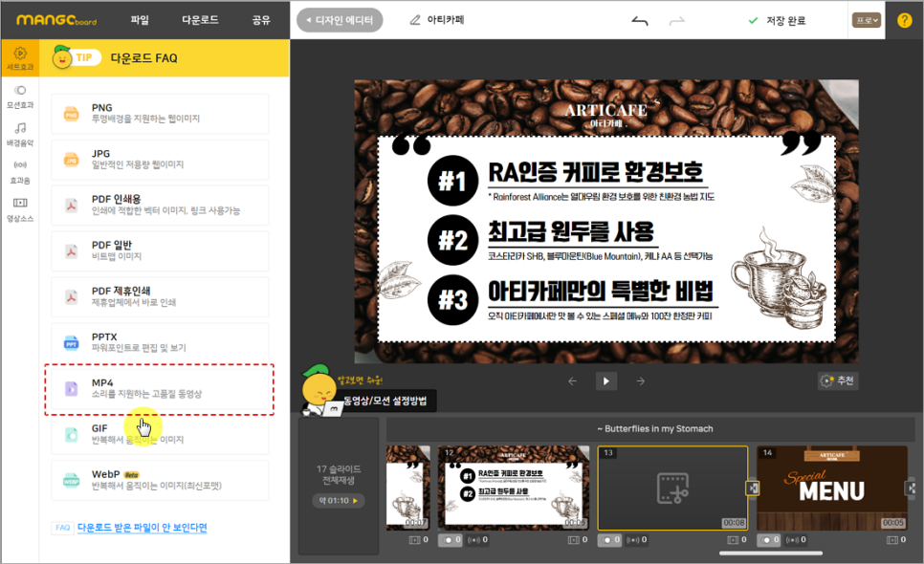Go back to 디자인 에디터
Viewport: 924px width, 564px height.
[340, 20]
